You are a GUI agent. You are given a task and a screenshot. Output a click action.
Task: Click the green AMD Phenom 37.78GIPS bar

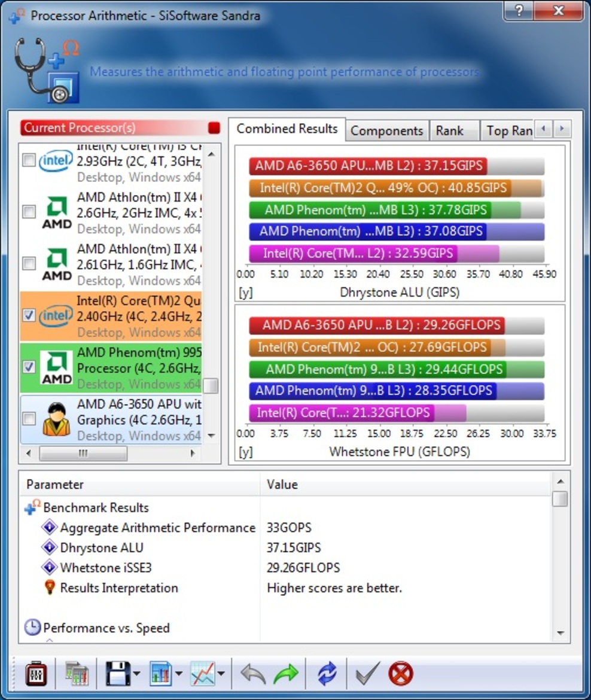[x=370, y=210]
